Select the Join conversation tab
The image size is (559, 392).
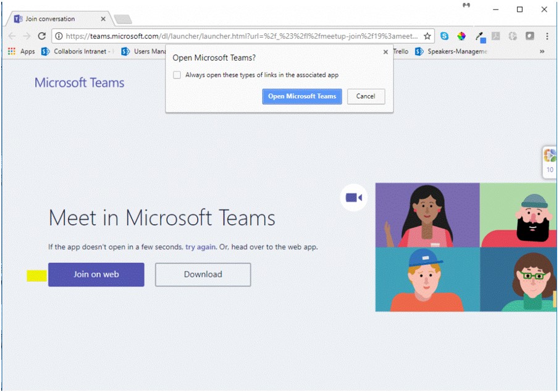56,19
